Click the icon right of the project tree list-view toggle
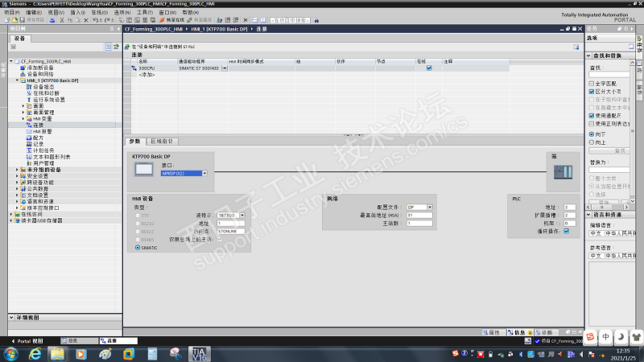Viewport: 644px width, 362px height. [x=116, y=47]
